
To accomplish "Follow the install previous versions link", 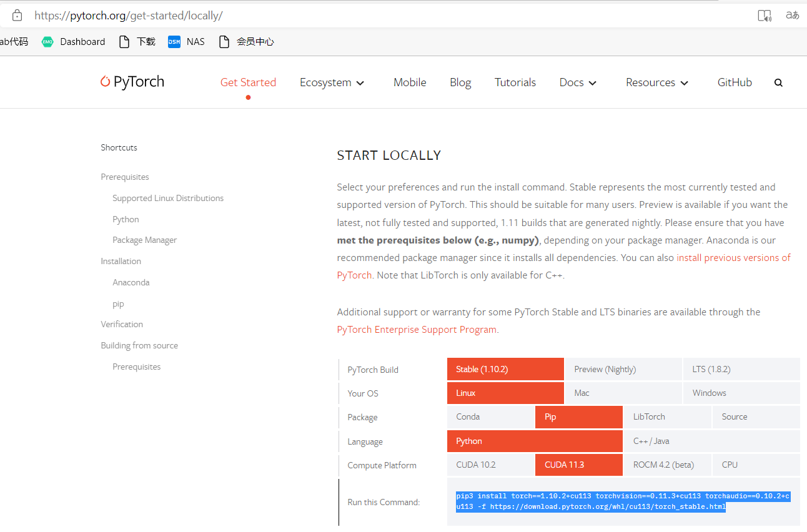I will (x=733, y=257).
